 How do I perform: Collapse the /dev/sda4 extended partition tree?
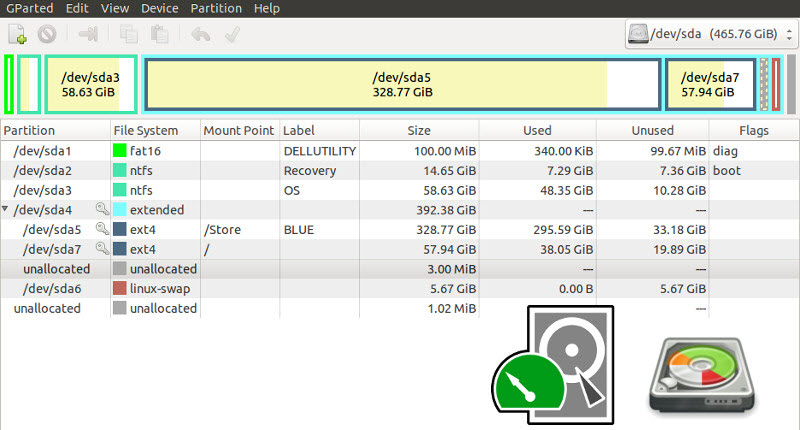click(x=6, y=210)
